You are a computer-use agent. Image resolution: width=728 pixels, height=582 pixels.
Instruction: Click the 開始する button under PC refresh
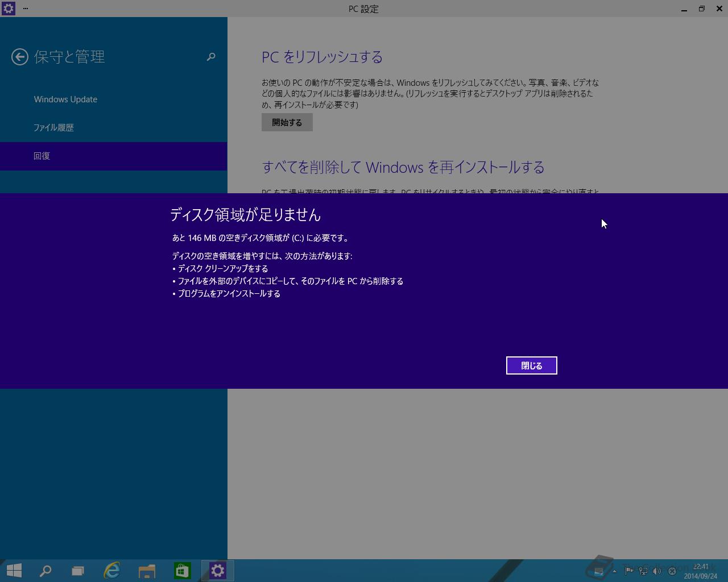click(x=287, y=122)
